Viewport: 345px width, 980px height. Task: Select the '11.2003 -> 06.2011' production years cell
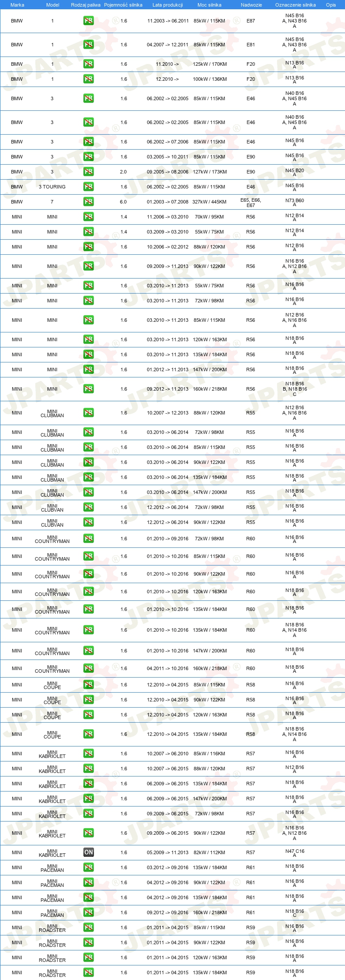tap(168, 21)
